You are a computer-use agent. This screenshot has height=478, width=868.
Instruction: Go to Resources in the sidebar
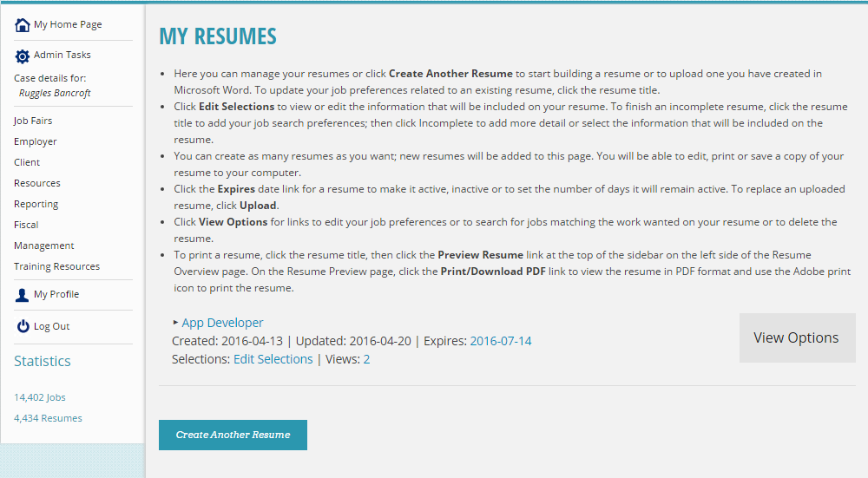(37, 183)
